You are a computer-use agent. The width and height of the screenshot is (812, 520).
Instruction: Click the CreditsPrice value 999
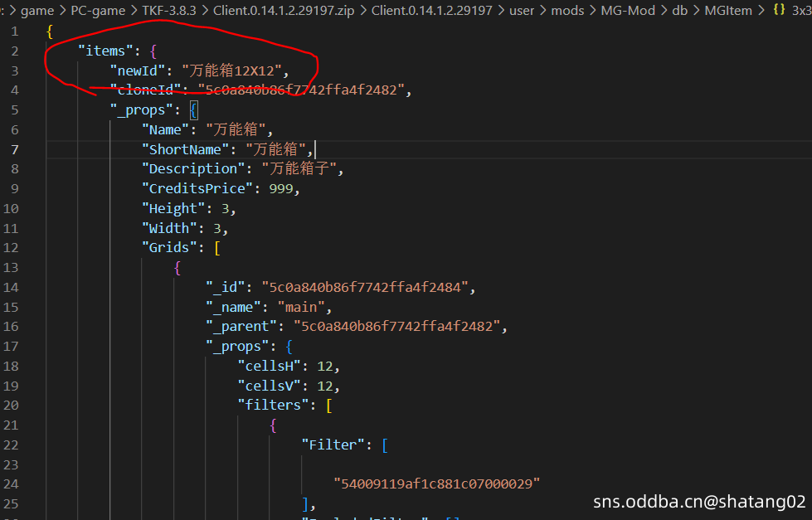tap(283, 189)
